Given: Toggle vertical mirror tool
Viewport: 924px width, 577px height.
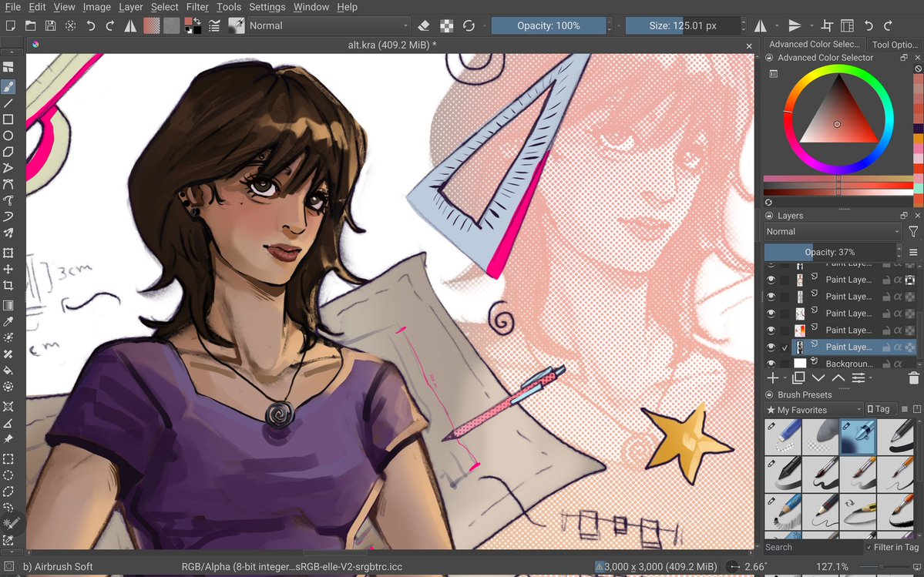Looking at the screenshot, I should (x=795, y=26).
